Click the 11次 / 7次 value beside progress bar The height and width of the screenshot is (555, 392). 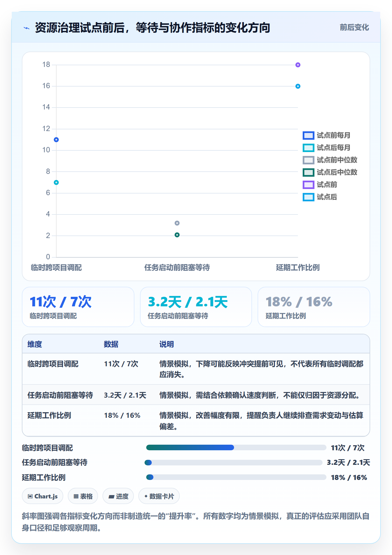(x=348, y=448)
